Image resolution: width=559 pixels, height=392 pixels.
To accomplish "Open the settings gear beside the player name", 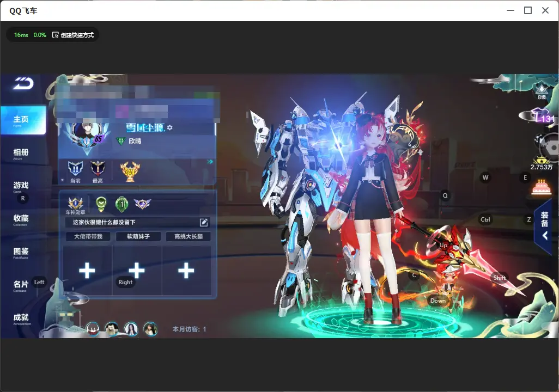I will pos(169,127).
